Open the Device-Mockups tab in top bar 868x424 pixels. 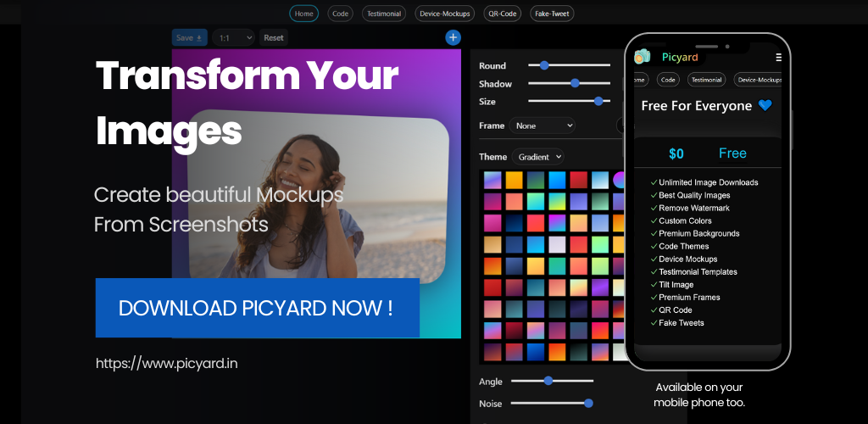click(x=444, y=14)
